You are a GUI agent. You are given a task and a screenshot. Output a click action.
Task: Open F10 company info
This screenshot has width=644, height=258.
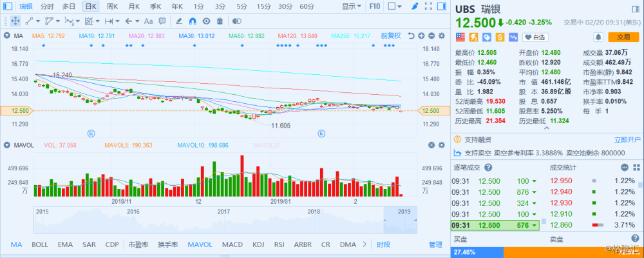374,6
